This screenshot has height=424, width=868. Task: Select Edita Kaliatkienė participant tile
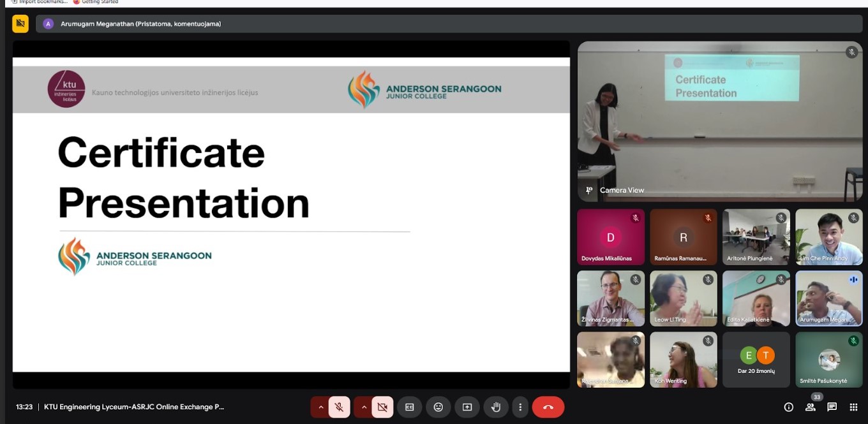click(x=756, y=298)
